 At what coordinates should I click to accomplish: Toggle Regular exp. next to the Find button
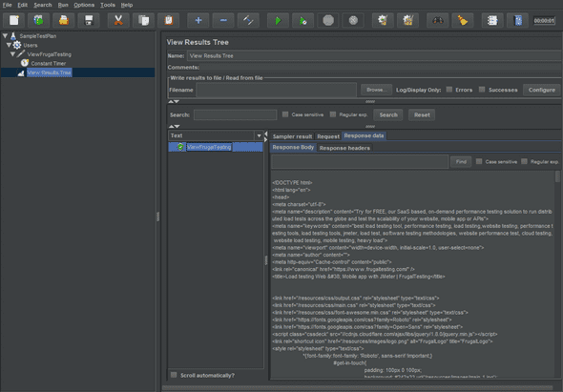524,161
